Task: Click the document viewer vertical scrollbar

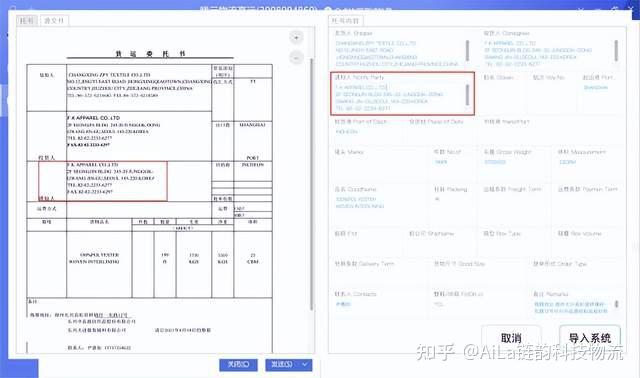Action: [312, 184]
